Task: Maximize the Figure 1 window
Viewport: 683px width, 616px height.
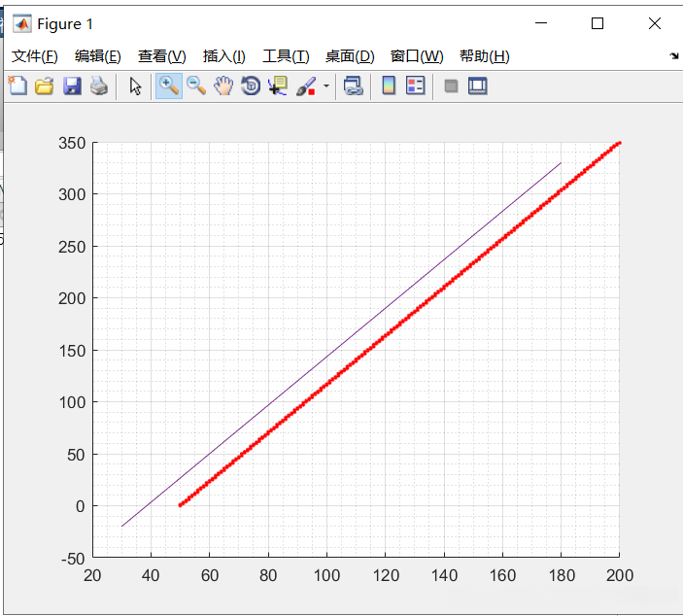Action: tap(598, 23)
